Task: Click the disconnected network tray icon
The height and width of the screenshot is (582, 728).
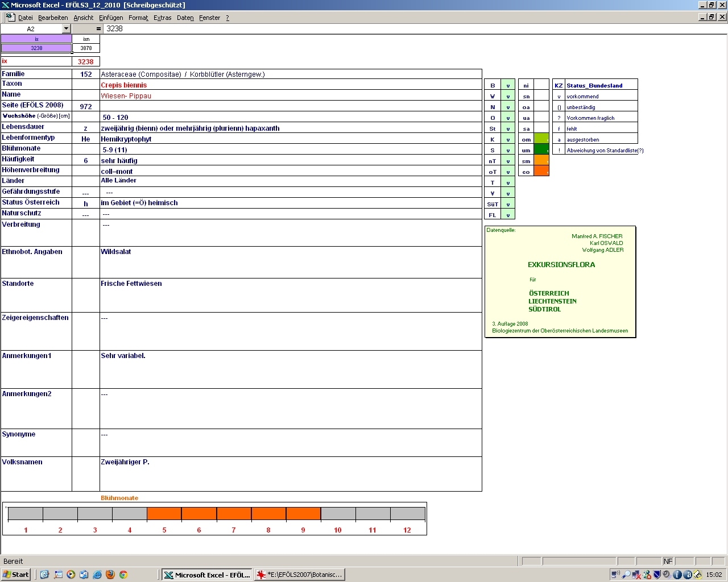Action: (636, 575)
